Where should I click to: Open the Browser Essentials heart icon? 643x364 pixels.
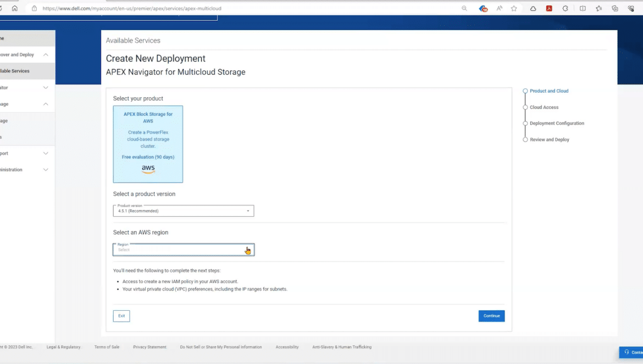631,8
